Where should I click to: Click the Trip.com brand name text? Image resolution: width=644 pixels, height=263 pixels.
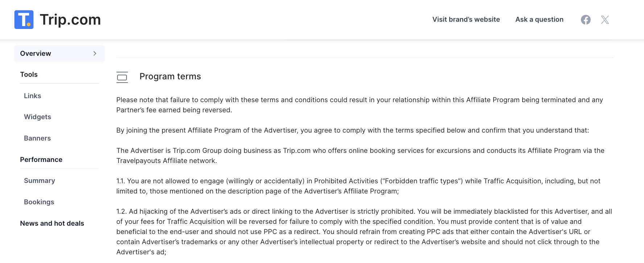pos(70,20)
